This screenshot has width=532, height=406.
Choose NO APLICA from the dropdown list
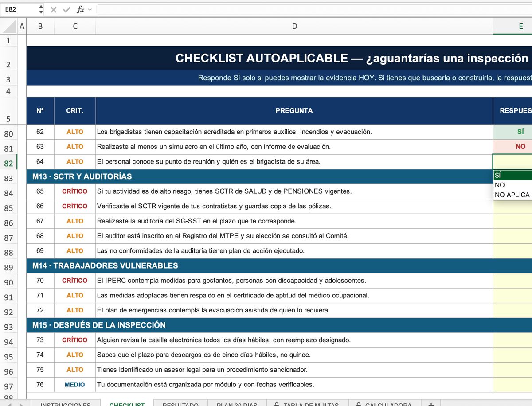[x=512, y=195]
